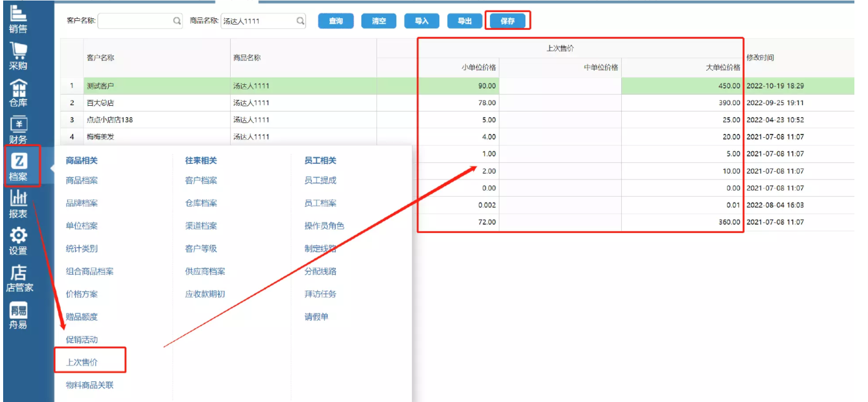Click the 档案 (Archives) sidebar icon

(x=19, y=166)
